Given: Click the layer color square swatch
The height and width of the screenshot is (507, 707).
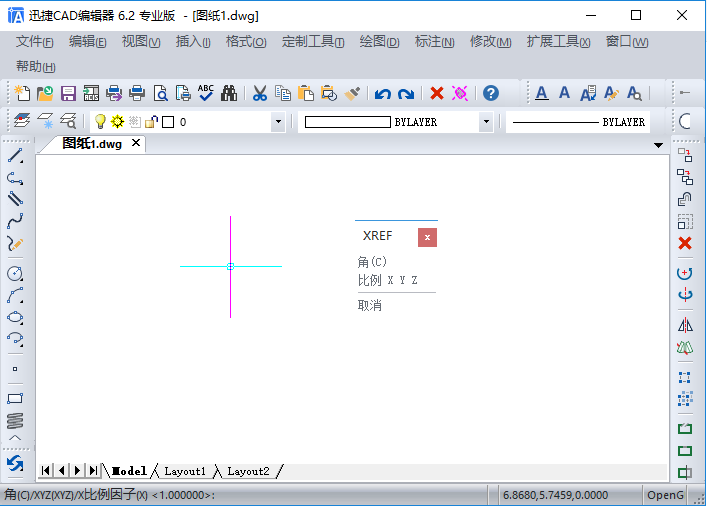Looking at the screenshot, I should pyautogui.click(x=168, y=122).
